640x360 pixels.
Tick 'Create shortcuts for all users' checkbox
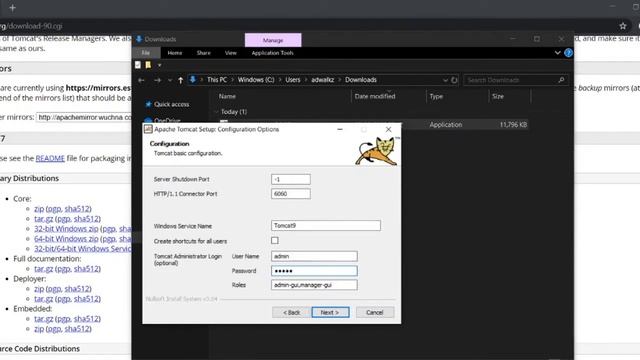pos(275,241)
